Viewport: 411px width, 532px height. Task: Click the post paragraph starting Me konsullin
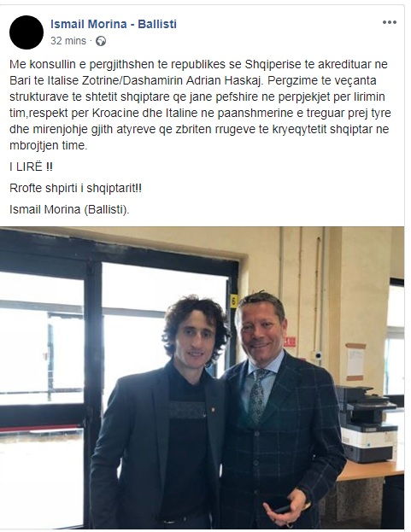(x=200, y=105)
